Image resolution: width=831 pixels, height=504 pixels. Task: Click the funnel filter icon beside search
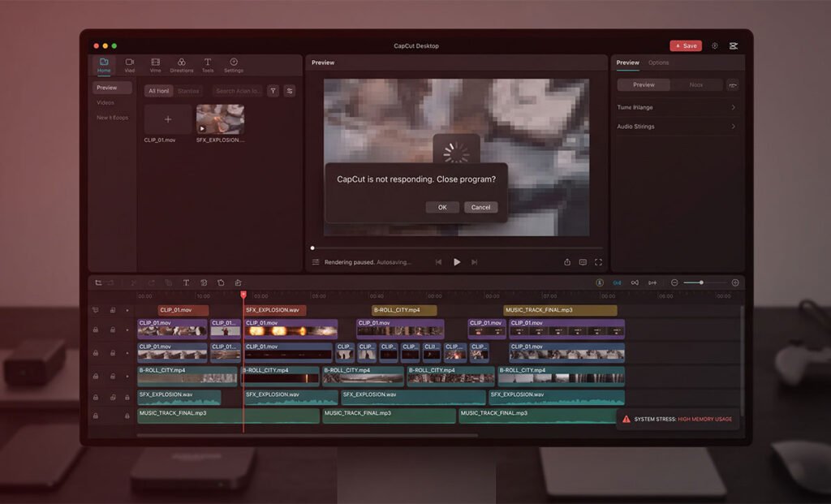point(273,91)
